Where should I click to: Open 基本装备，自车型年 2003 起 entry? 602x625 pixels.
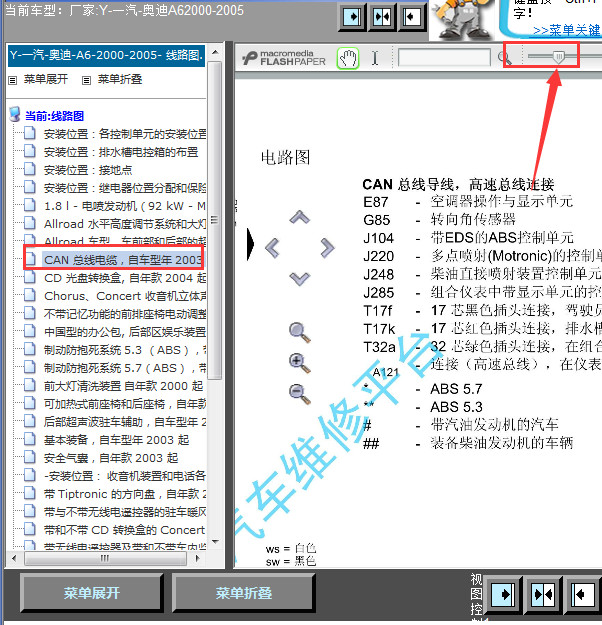[x=116, y=440]
